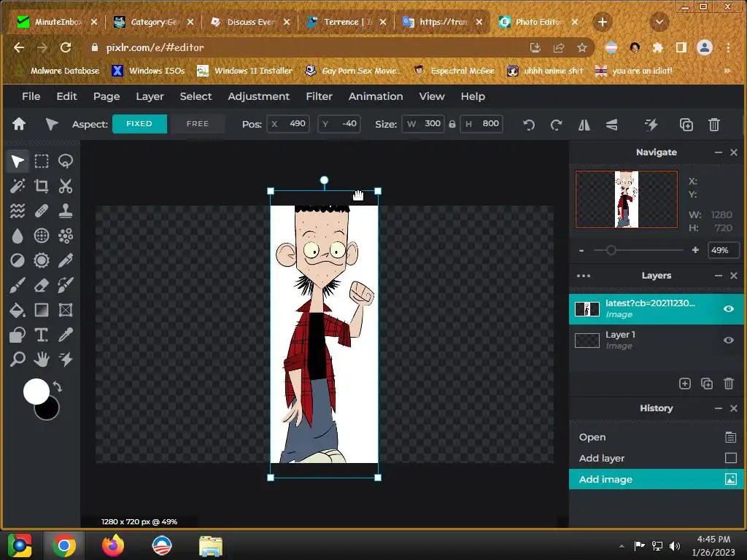
Task: Open the Edit menu
Action: [66, 97]
